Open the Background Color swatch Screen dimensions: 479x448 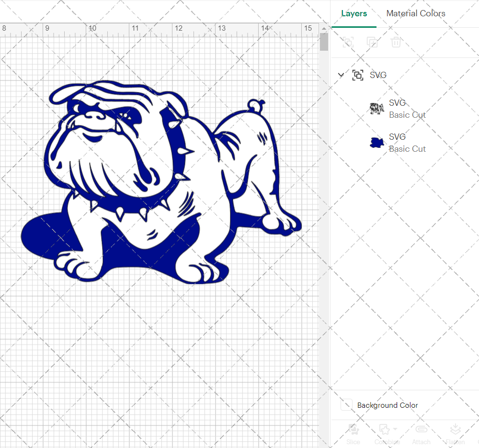346,405
